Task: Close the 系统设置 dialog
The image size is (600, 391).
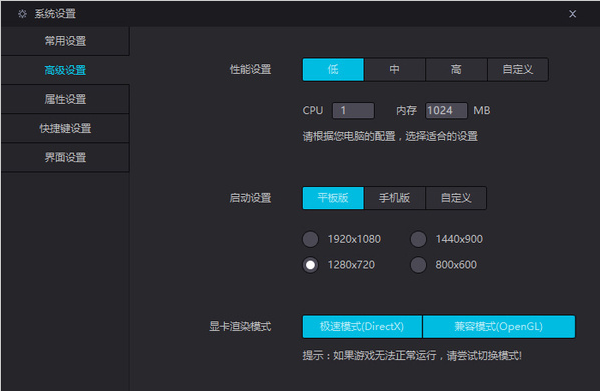Action: [x=572, y=14]
